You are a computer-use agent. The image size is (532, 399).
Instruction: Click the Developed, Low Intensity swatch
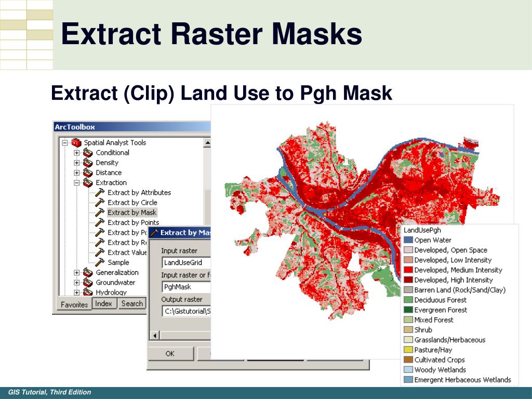click(408, 260)
